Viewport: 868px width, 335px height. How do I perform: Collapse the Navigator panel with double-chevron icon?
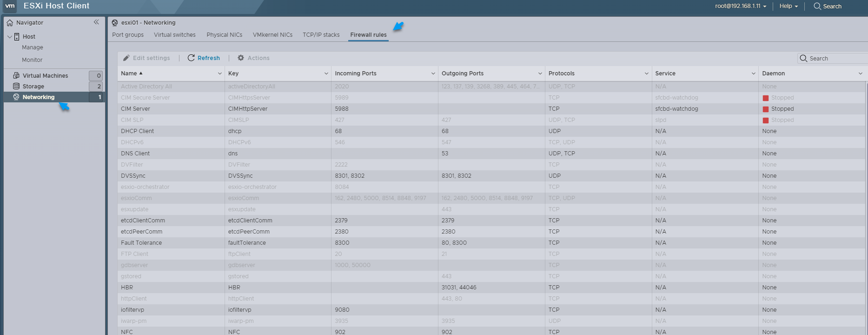click(x=96, y=22)
